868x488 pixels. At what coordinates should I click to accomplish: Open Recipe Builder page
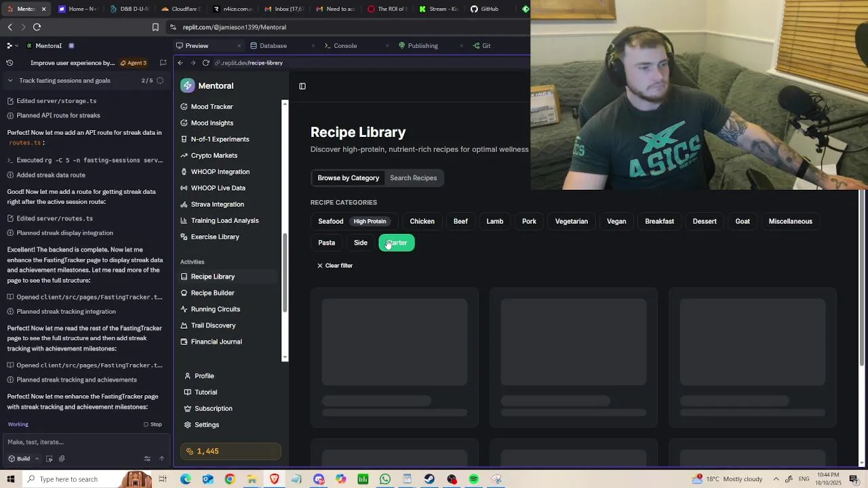pos(212,293)
